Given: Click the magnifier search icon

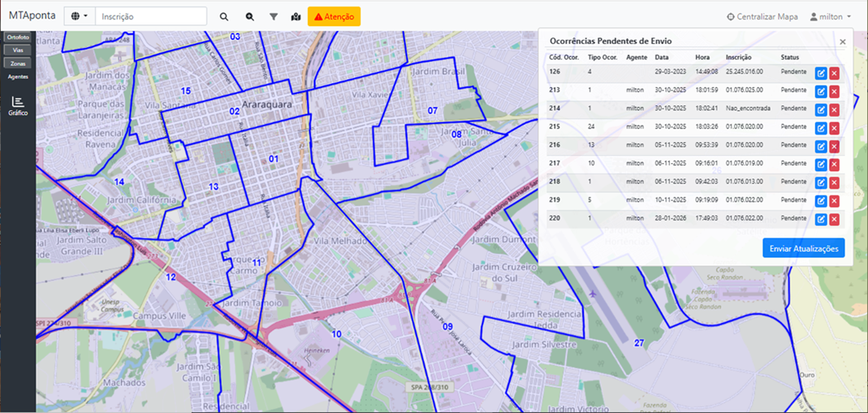Looking at the screenshot, I should [x=224, y=16].
